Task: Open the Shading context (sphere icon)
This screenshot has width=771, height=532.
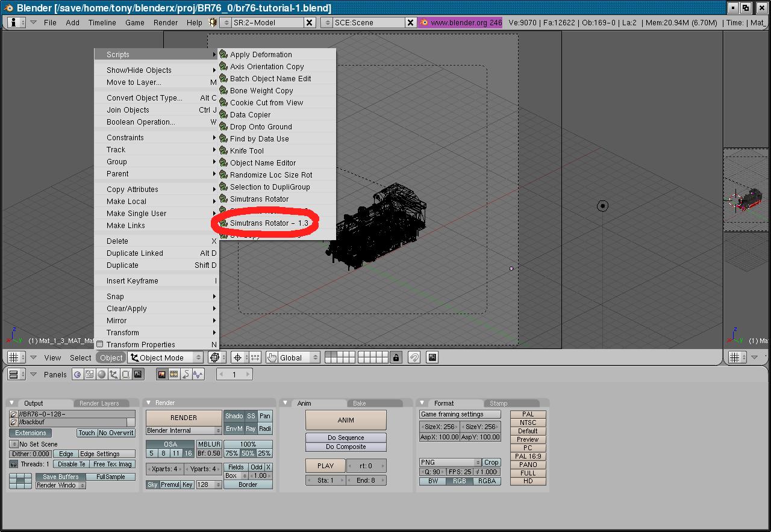Action: pos(101,374)
